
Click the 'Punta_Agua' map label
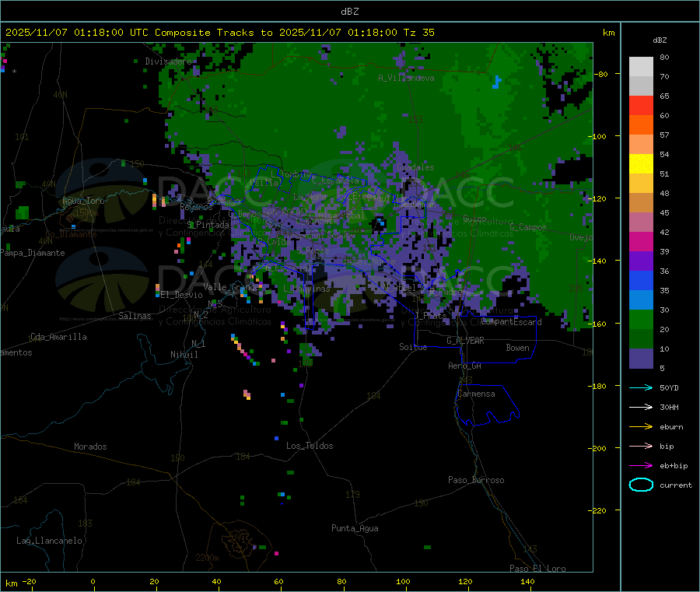pos(355,528)
